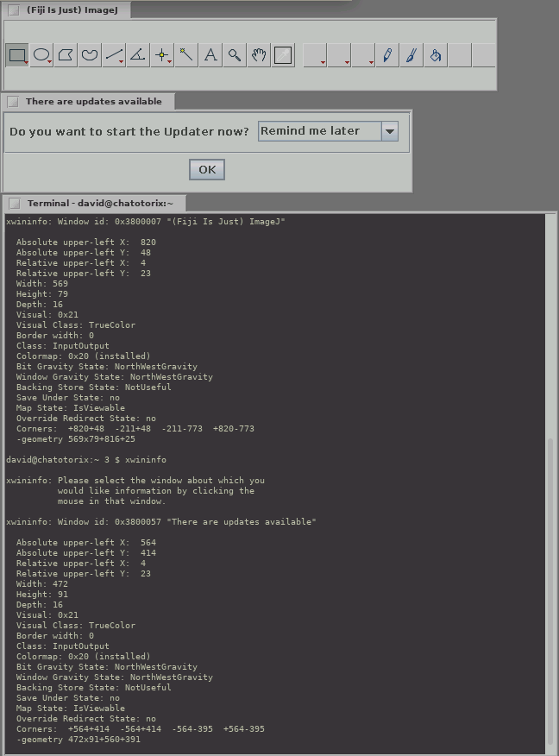559x756 pixels.
Task: Activate the Scrolling hand tool
Action: pos(259,56)
